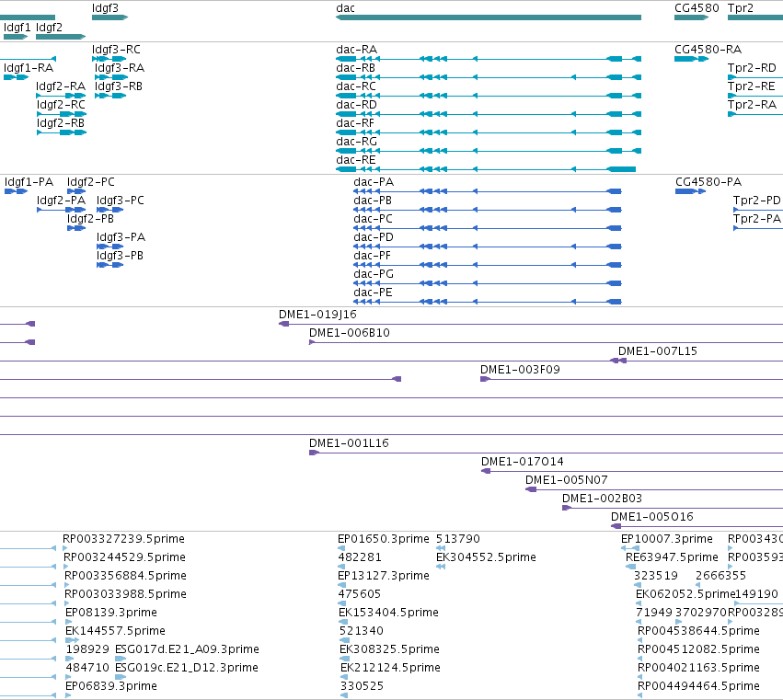This screenshot has width=783, height=700.
Task: Click the dac-PB protein label
Action: coord(373,201)
